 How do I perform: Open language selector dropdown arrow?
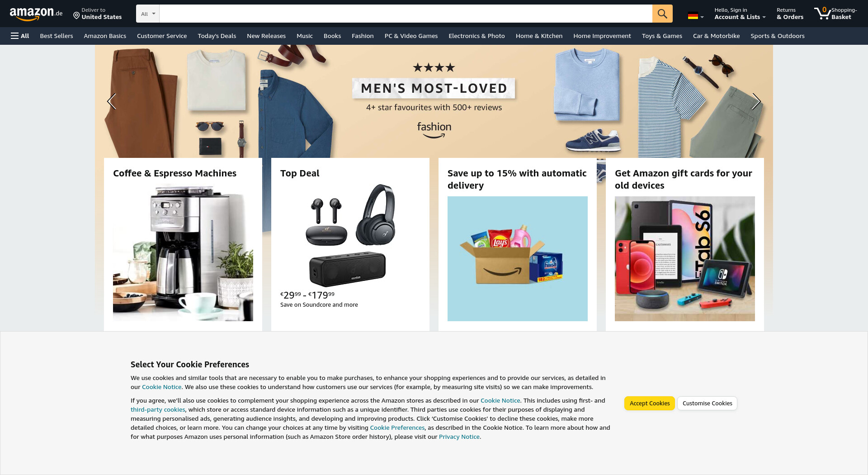(x=702, y=17)
